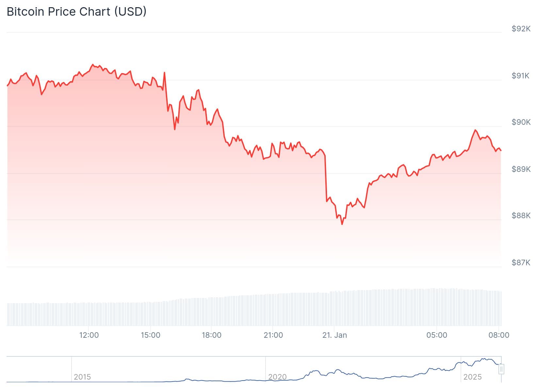
Task: Click the $90K price axis label
Action: point(521,122)
